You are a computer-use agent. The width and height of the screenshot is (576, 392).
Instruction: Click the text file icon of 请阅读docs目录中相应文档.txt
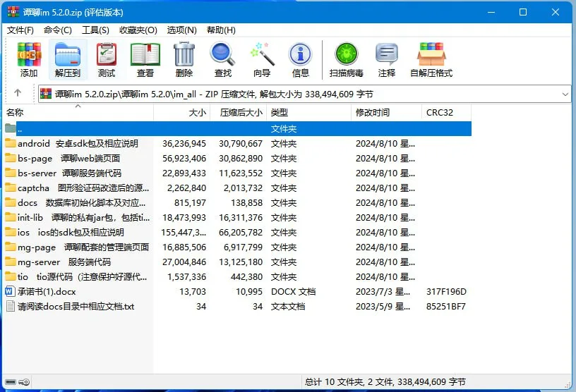point(11,306)
